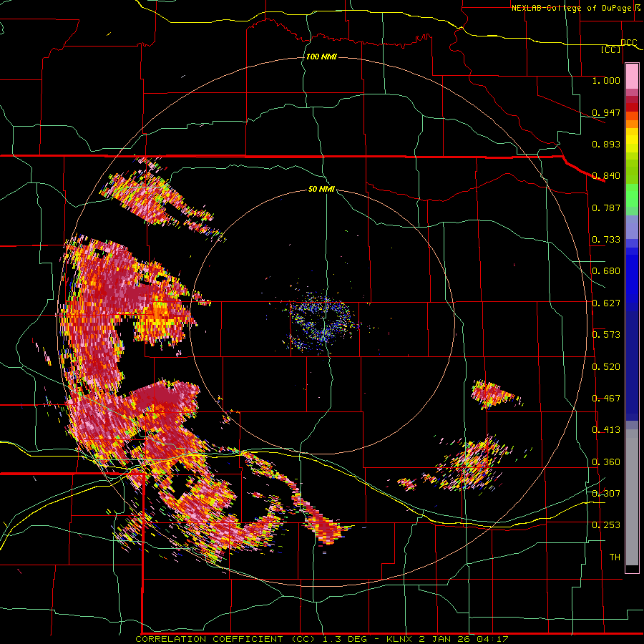
Task: Select the 0.467 scale value
Action: pos(606,399)
